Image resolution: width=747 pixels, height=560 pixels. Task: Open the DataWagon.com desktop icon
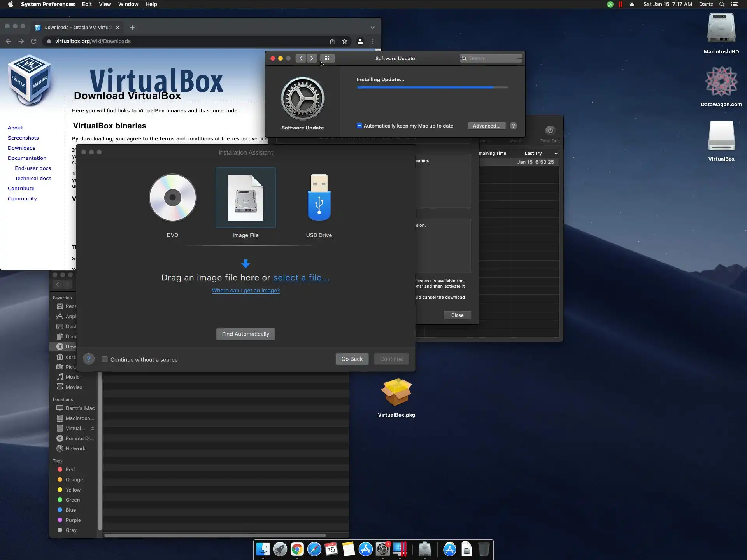coord(721,82)
